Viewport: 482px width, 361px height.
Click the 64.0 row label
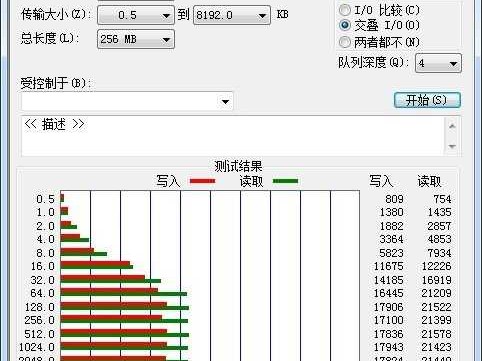(x=43, y=293)
